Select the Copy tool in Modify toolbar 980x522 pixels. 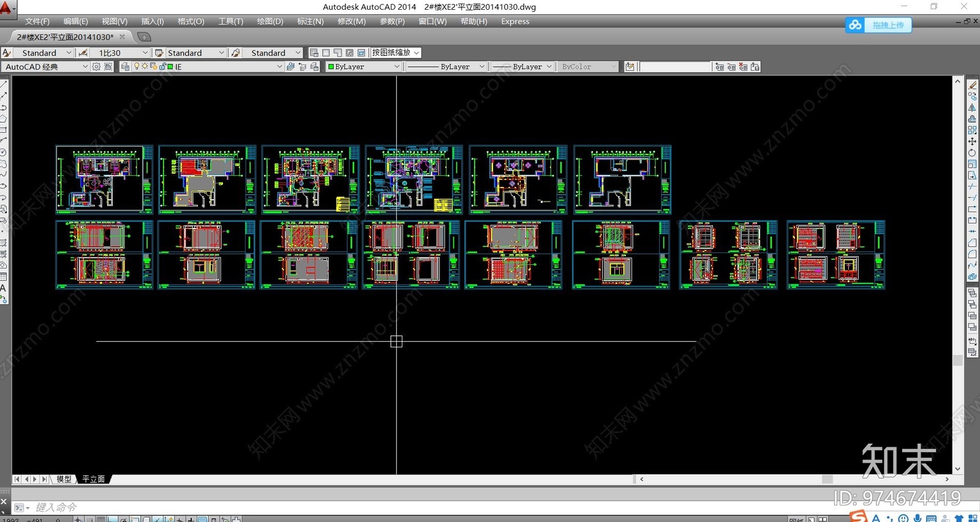[x=972, y=96]
